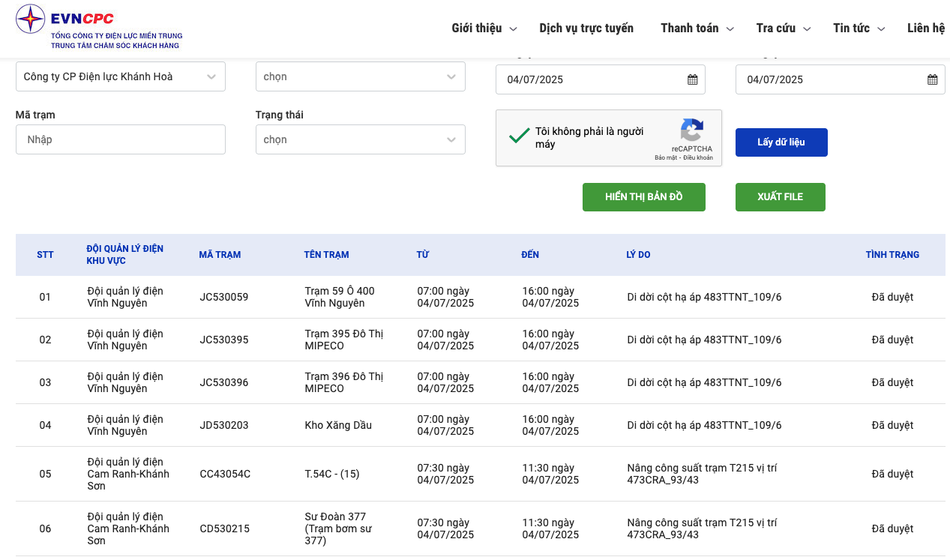Image resolution: width=950 pixels, height=560 pixels.
Task: Select the table row with station JC530059
Action: (x=480, y=297)
